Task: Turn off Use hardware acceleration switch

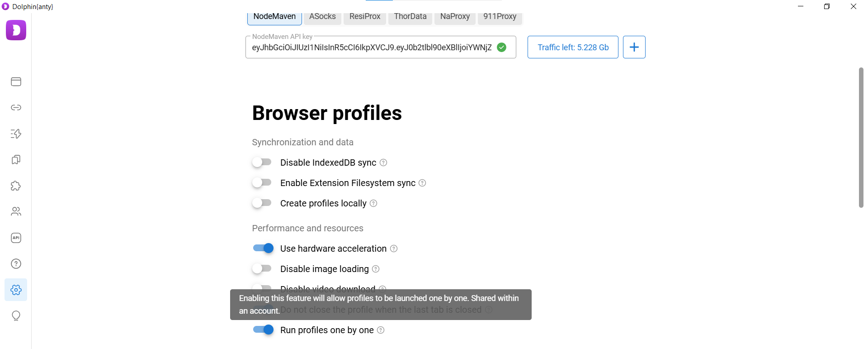Action: (x=263, y=248)
